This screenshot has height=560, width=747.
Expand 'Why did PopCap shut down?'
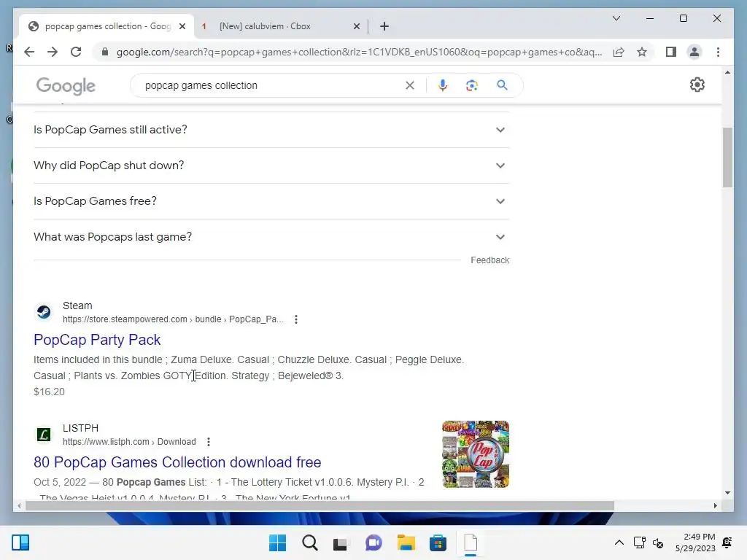tap(271, 166)
